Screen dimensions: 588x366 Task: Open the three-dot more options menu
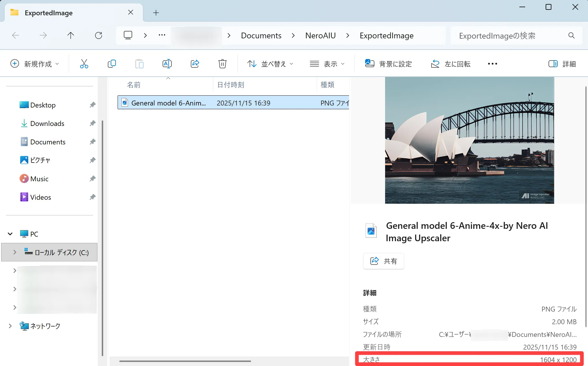pos(492,64)
